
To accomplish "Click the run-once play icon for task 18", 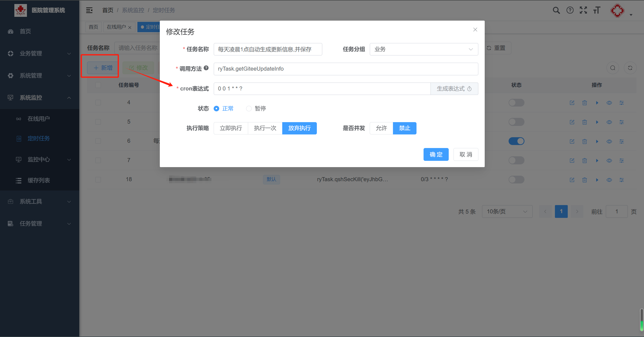I will [x=597, y=180].
